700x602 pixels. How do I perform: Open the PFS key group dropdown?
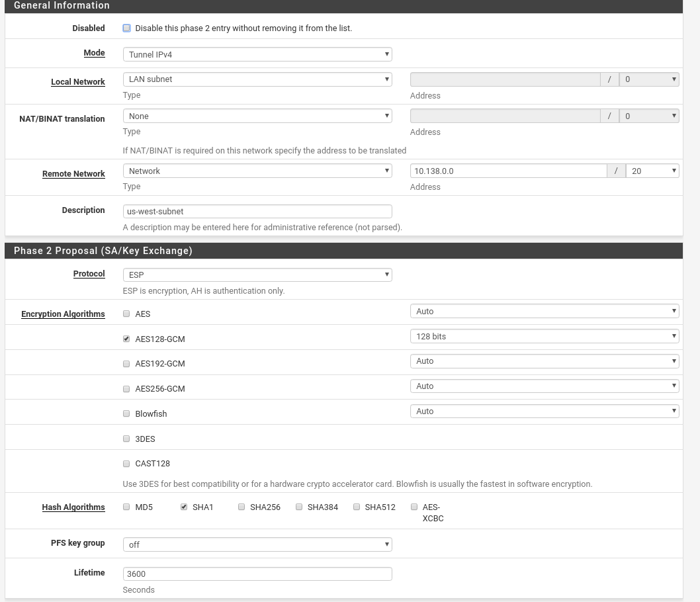pos(257,544)
